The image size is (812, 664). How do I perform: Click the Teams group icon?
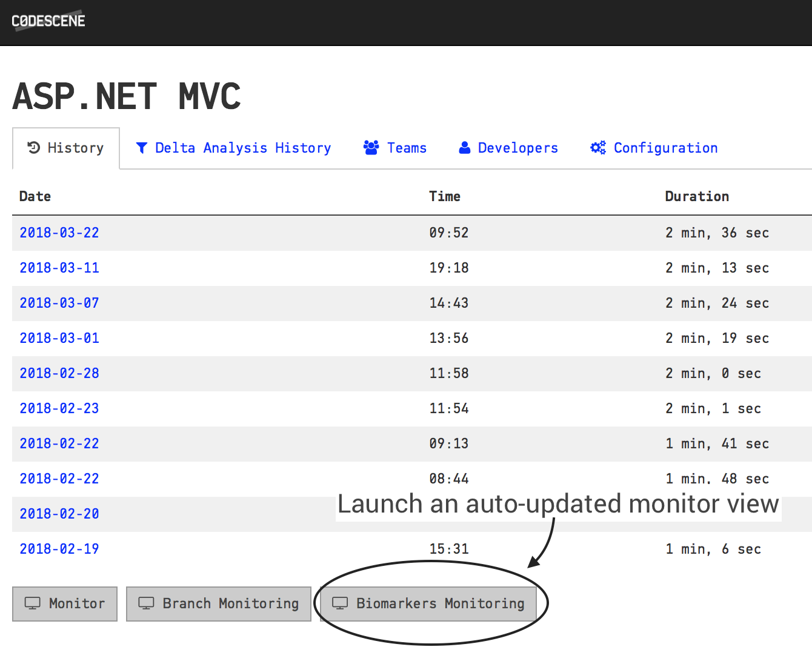[371, 147]
